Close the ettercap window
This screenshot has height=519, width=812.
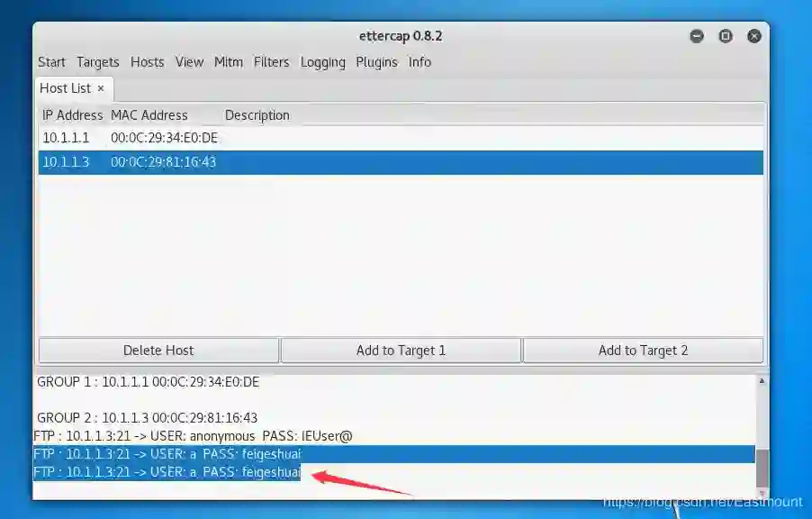754,36
